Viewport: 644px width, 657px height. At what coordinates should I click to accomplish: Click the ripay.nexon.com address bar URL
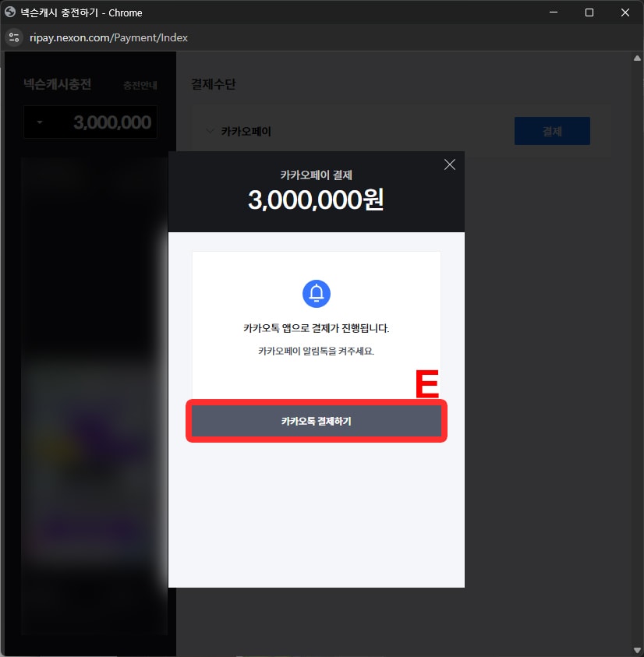(x=108, y=37)
